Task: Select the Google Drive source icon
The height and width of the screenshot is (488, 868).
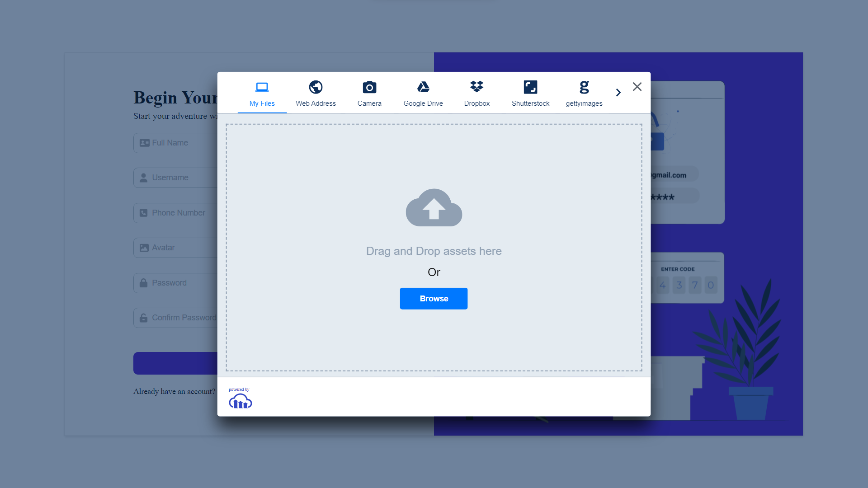Action: pyautogui.click(x=423, y=87)
